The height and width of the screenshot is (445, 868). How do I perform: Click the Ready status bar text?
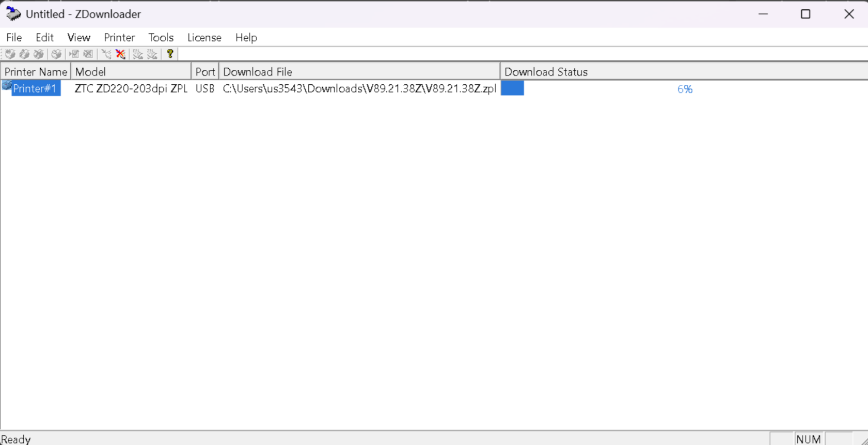coord(16,439)
